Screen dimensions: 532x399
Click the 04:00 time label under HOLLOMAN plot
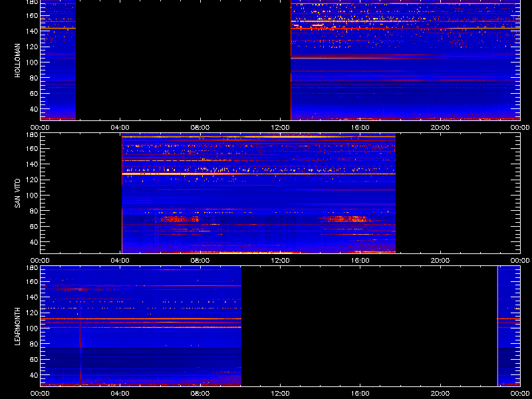tap(120, 128)
